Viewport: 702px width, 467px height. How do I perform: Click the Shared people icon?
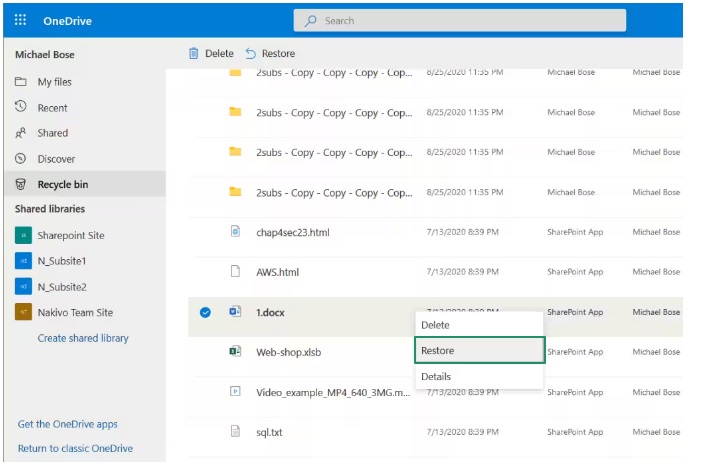pyautogui.click(x=21, y=133)
